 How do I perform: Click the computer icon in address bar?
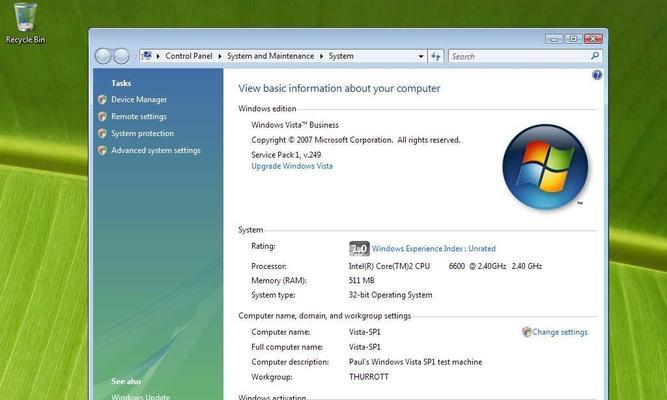point(147,56)
